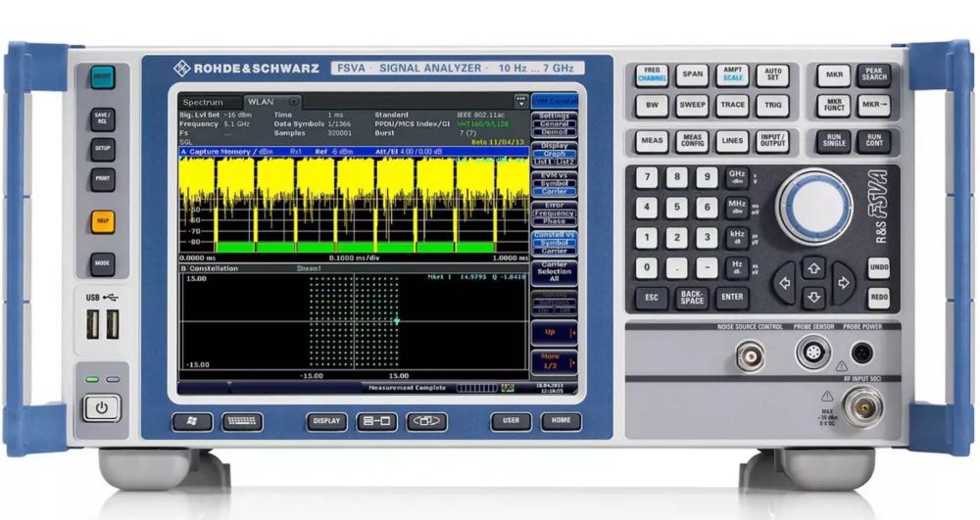This screenshot has height=520, width=980.
Task: Click the REDO key
Action: click(x=878, y=298)
